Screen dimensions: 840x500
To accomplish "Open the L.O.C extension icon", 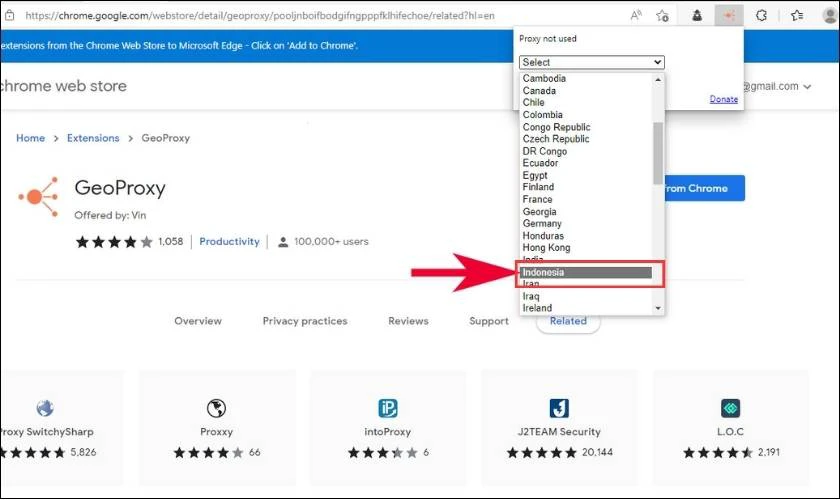I will 731,408.
